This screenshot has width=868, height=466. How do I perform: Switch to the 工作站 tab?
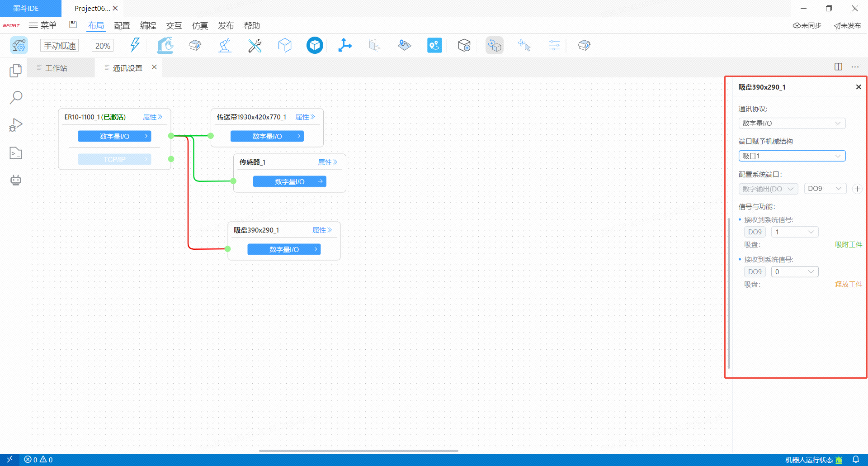(x=56, y=68)
